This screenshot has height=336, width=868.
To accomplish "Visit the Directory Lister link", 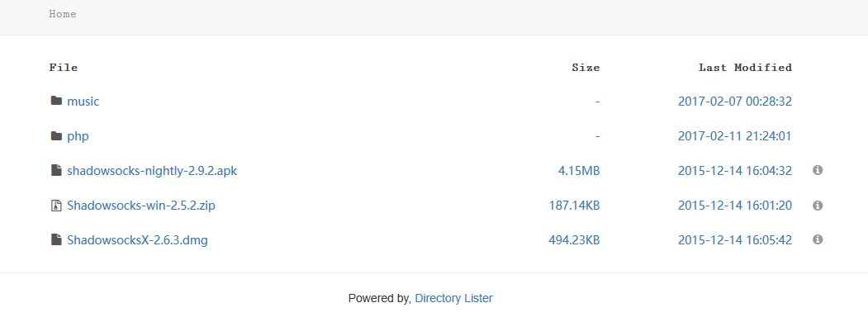I will [x=453, y=298].
